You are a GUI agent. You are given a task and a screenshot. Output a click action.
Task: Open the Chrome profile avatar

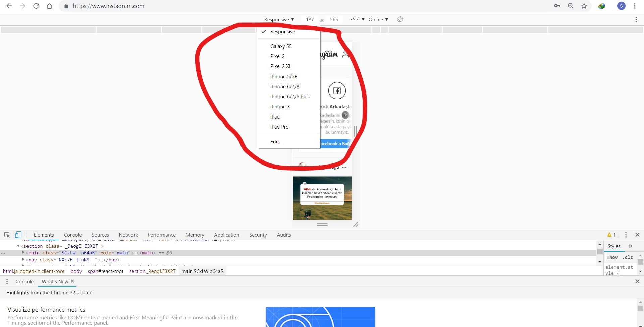point(621,6)
